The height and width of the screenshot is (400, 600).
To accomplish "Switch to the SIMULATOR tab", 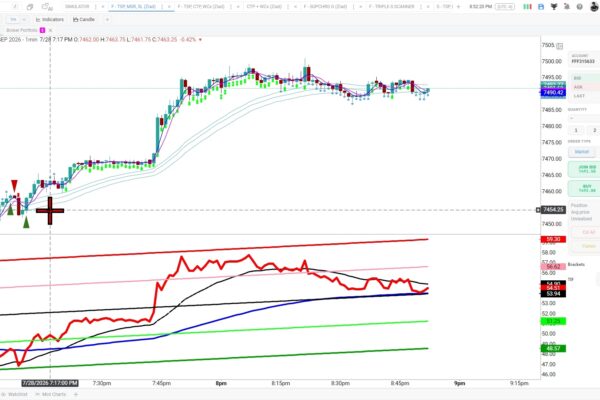I will (77, 7).
